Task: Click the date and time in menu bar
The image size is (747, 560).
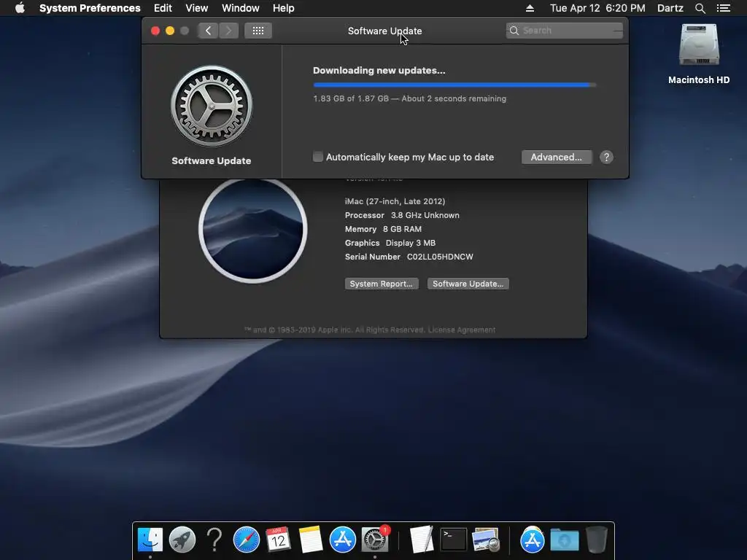Action: tap(597, 8)
